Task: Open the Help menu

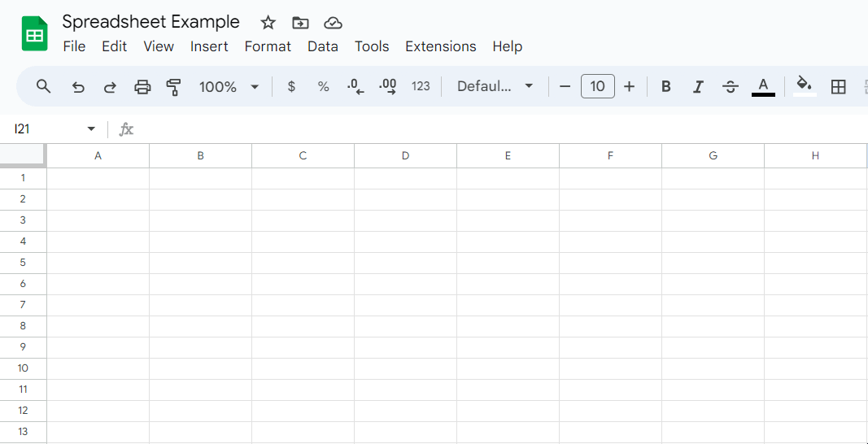Action: [x=507, y=46]
